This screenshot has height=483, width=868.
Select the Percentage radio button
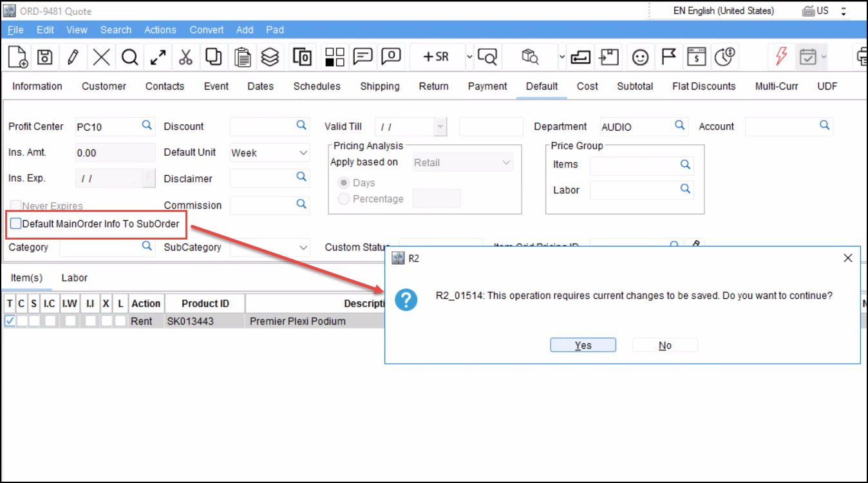344,199
